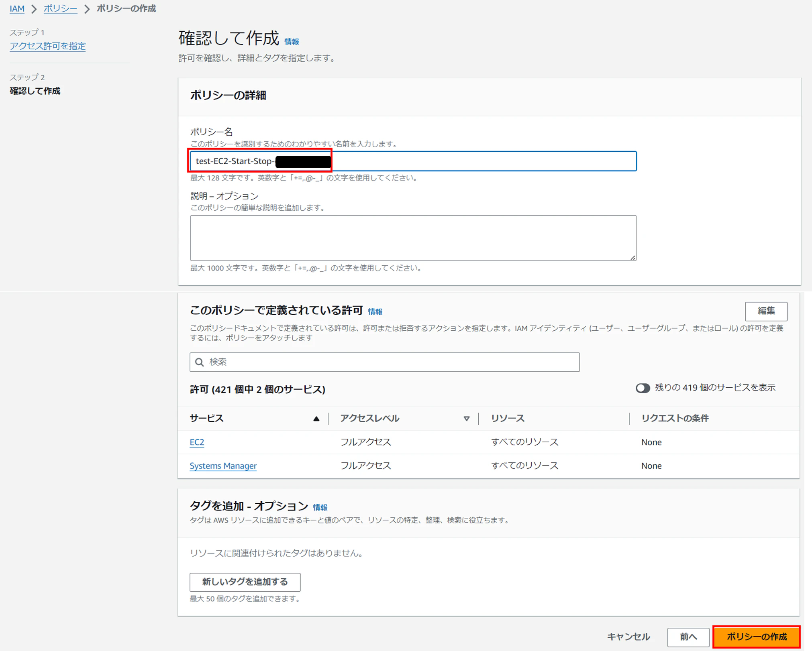Toggle show remaining 419 services switch

642,388
